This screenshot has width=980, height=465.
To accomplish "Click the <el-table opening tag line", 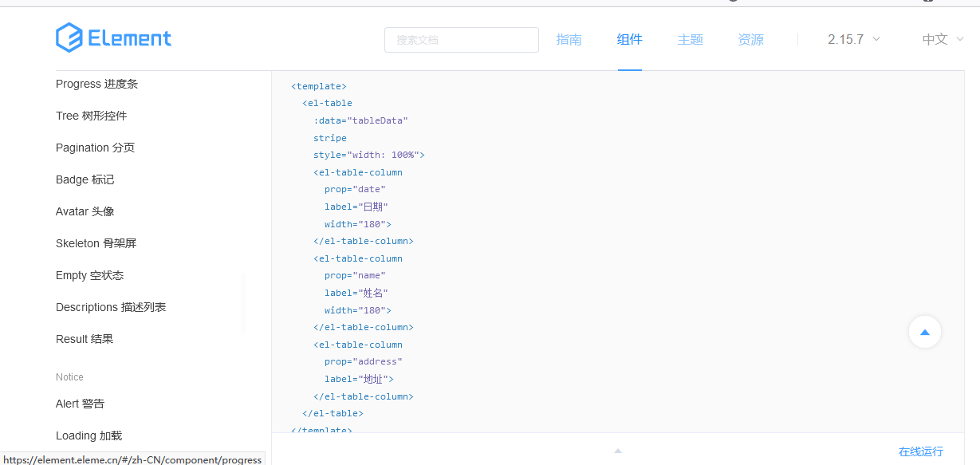I will pos(327,103).
